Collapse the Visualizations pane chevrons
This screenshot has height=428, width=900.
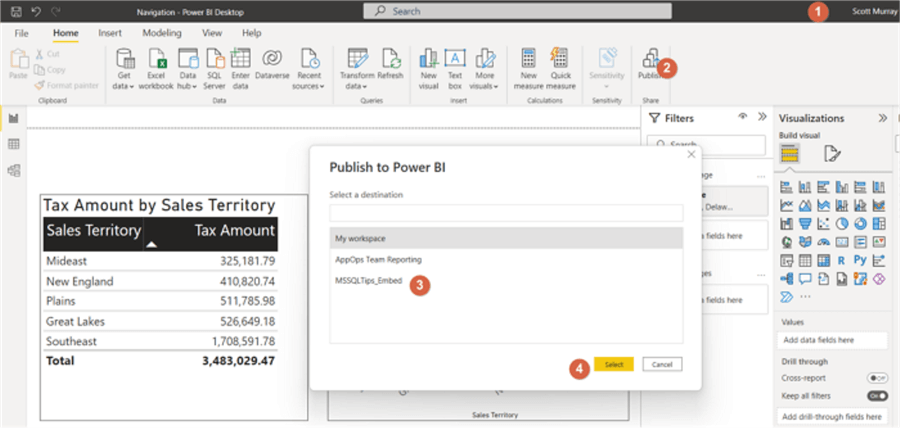pyautogui.click(x=883, y=118)
